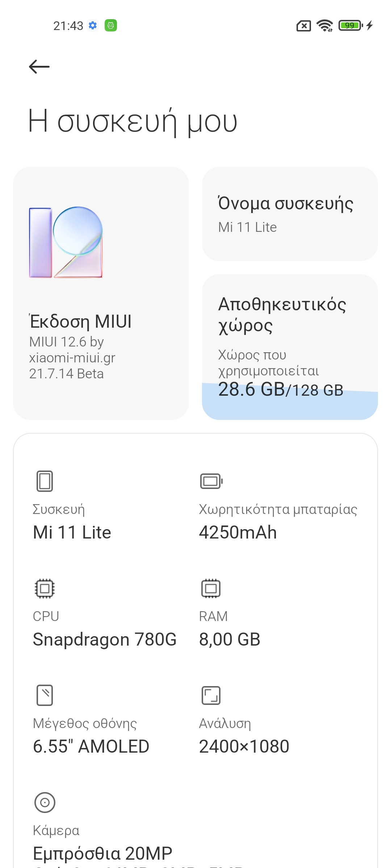Tap the Εμπρόσθια 20MP camera entry
The image size is (391, 868).
pos(102,854)
